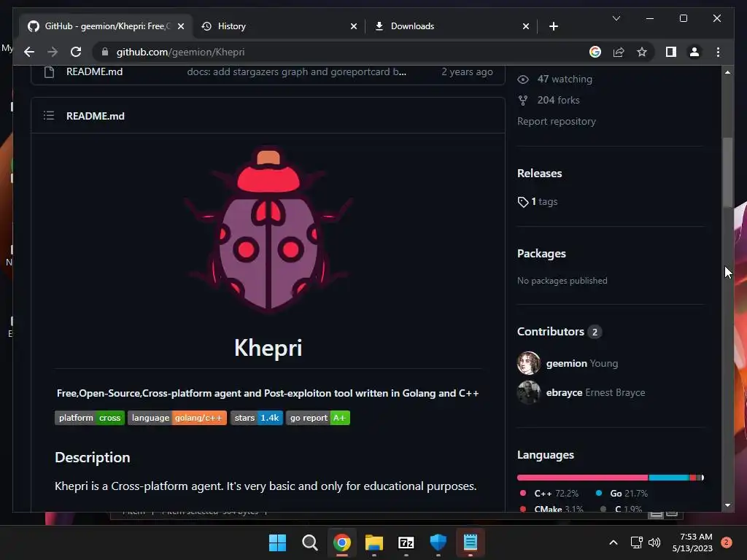Open the README.md file in the file list
The image size is (747, 560).
(94, 71)
